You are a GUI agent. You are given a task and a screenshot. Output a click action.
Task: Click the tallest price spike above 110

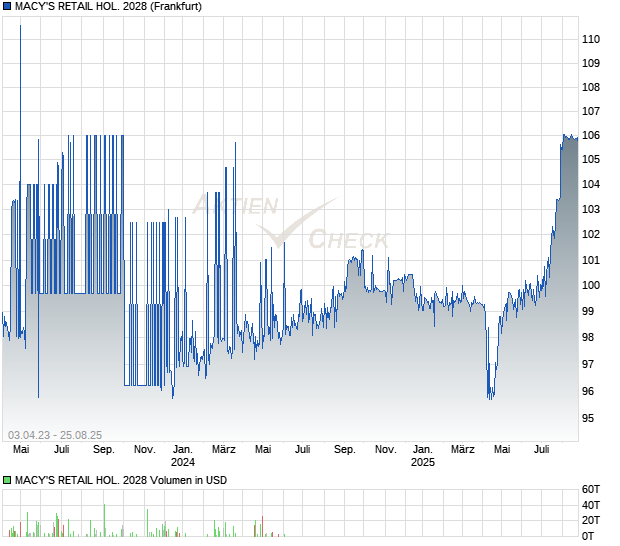20,27
